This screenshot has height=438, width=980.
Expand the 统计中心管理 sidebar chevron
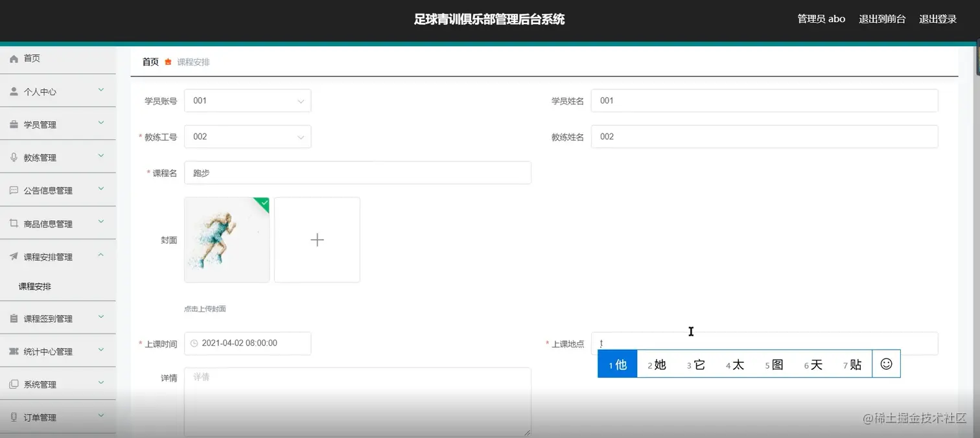[101, 350]
